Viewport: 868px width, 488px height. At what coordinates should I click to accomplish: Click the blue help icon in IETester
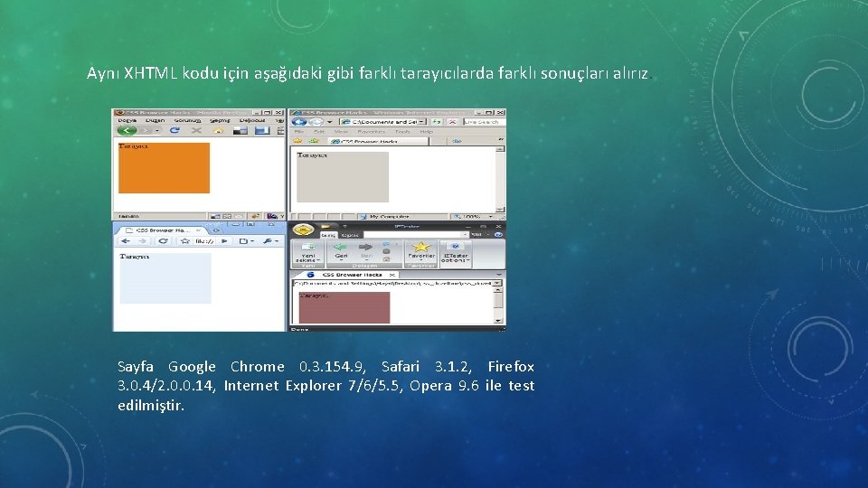coord(498,235)
